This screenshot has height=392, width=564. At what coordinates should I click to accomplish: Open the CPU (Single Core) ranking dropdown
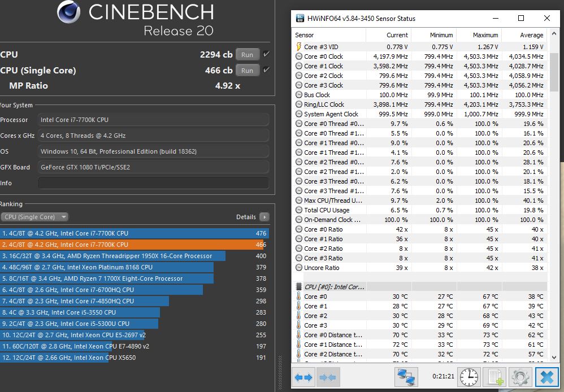(34, 217)
